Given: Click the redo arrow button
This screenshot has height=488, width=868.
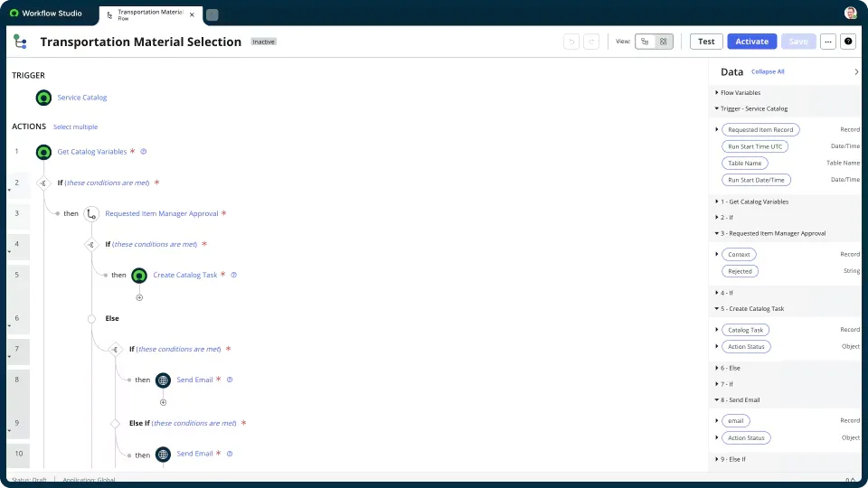Looking at the screenshot, I should [x=591, y=42].
